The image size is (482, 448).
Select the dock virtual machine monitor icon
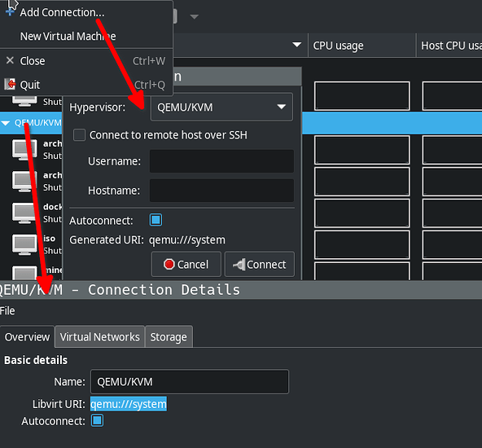click(x=24, y=213)
